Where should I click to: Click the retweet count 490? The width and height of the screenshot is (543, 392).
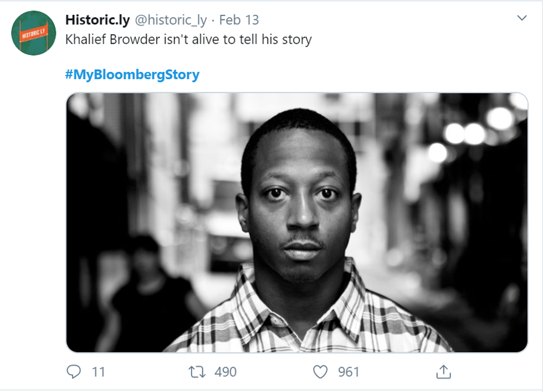pyautogui.click(x=226, y=372)
